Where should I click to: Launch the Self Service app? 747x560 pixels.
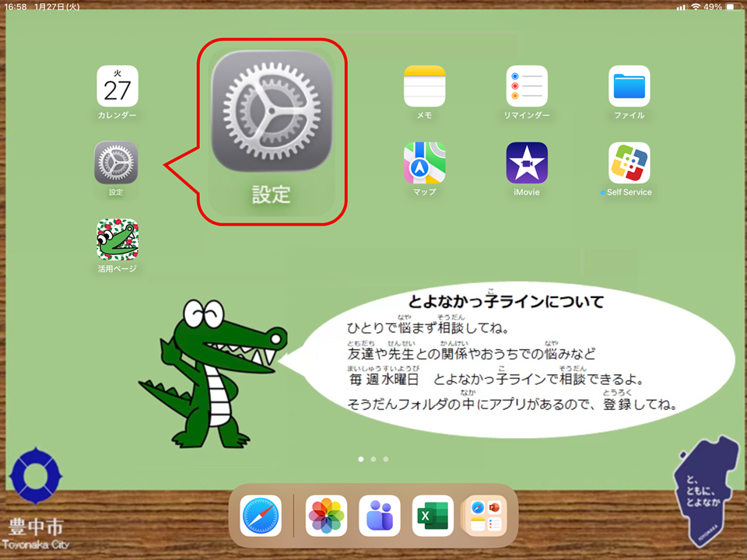tap(629, 163)
